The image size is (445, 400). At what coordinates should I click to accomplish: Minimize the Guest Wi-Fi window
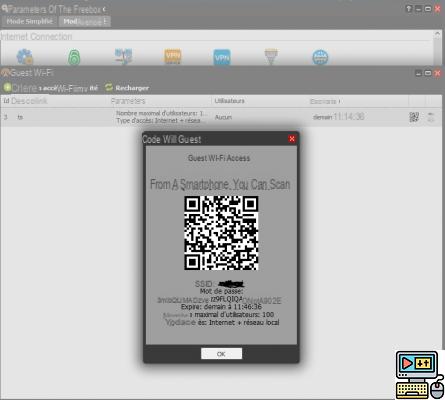(x=419, y=73)
